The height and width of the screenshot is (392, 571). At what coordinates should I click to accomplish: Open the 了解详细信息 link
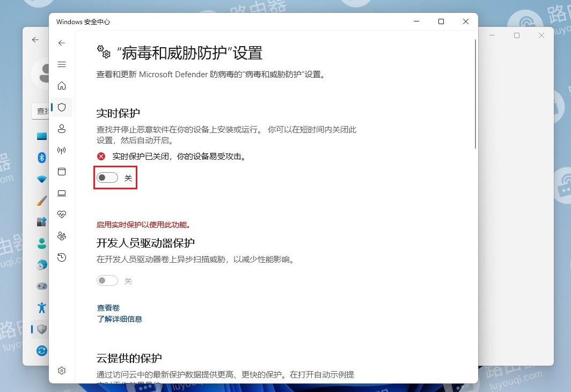120,319
